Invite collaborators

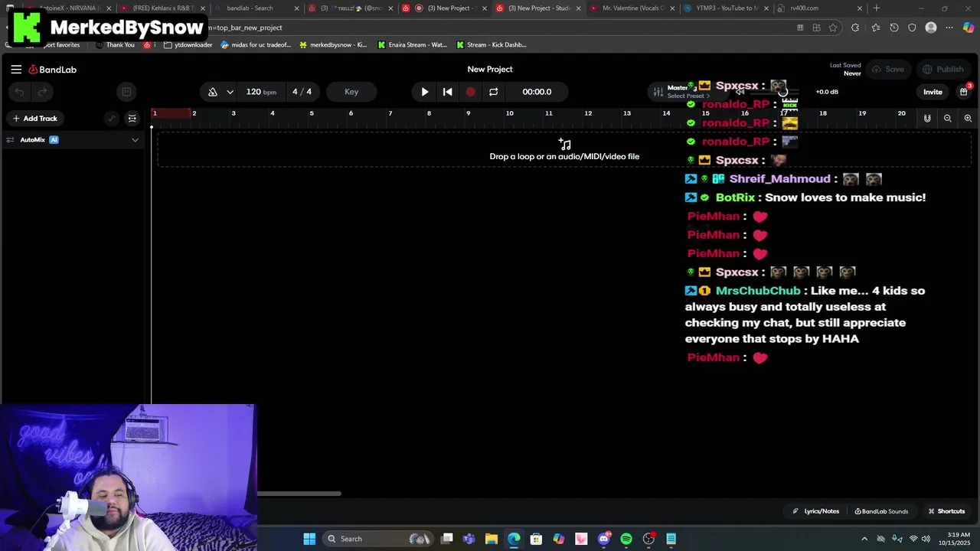coord(933,92)
